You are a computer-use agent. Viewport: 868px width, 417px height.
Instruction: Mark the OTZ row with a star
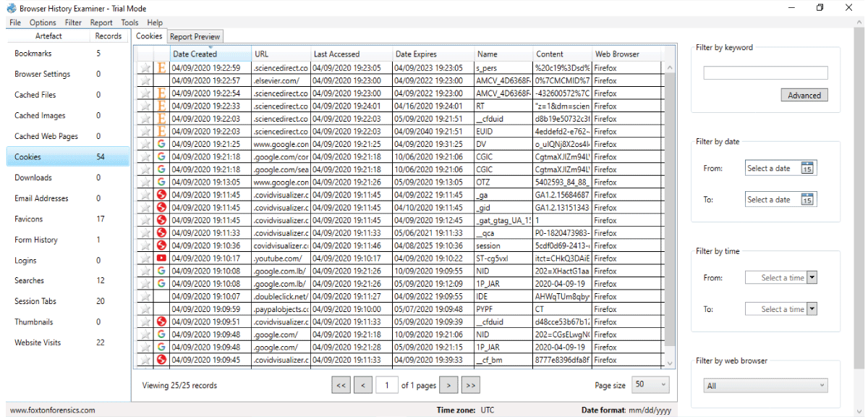pos(145,182)
